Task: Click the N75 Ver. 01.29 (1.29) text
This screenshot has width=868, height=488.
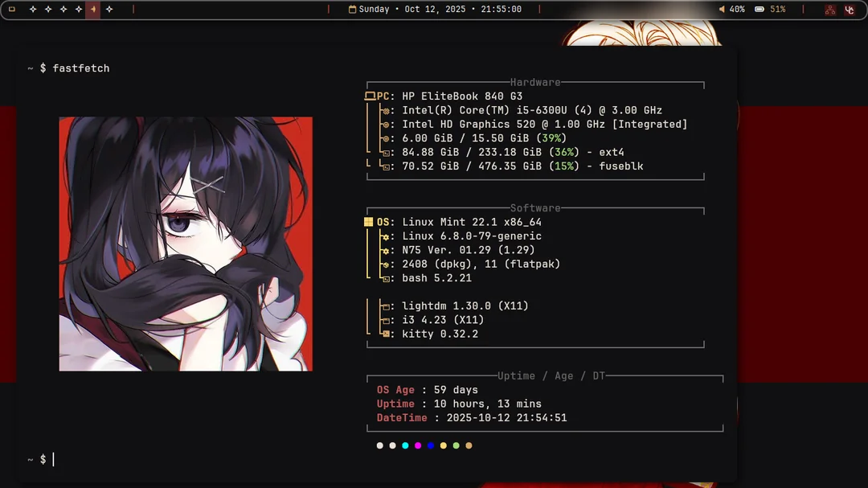Action: 469,250
